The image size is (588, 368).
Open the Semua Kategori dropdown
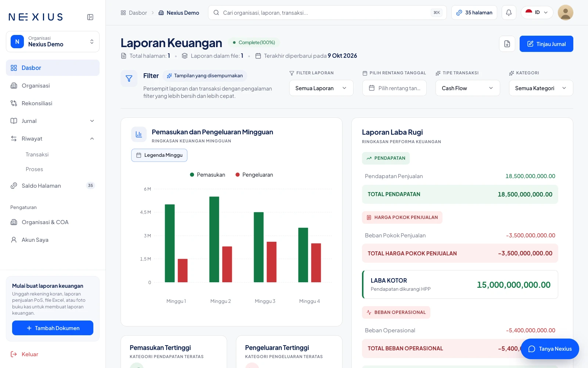point(541,88)
